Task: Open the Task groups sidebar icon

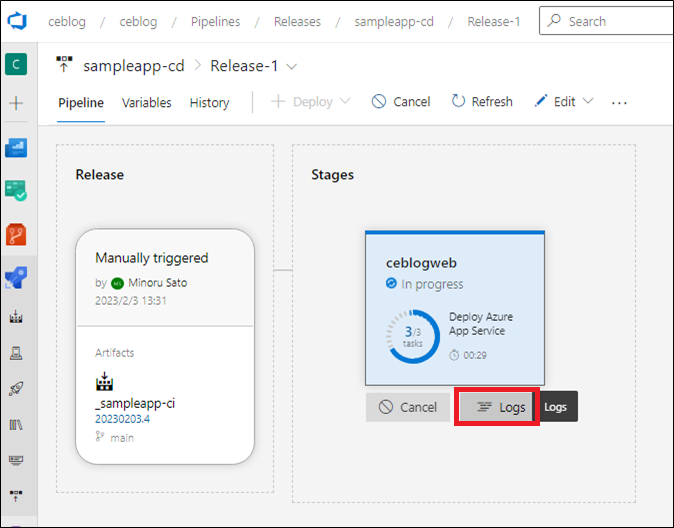Action: 16,460
